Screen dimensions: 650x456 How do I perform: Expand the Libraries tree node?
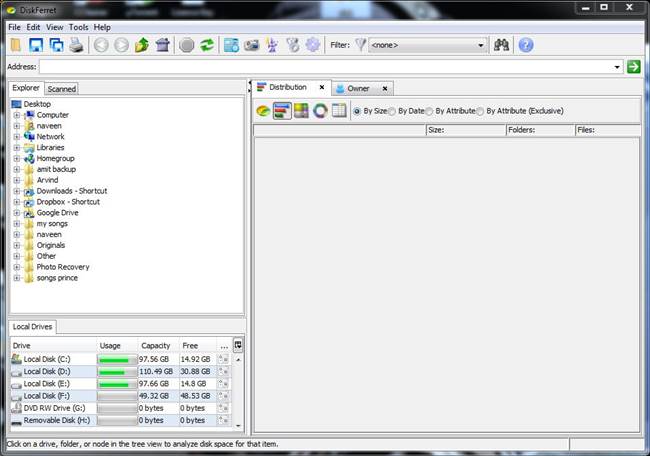(x=17, y=147)
